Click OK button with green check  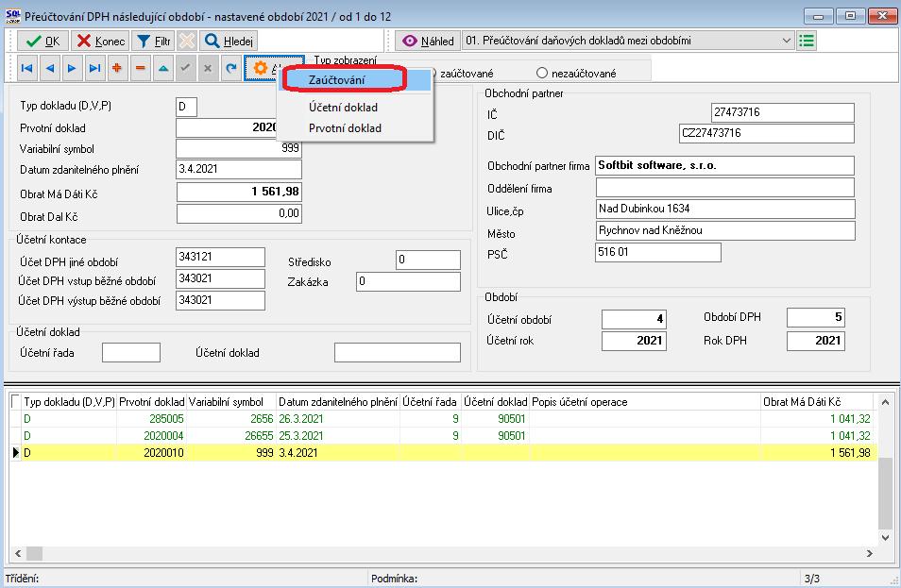(43, 41)
